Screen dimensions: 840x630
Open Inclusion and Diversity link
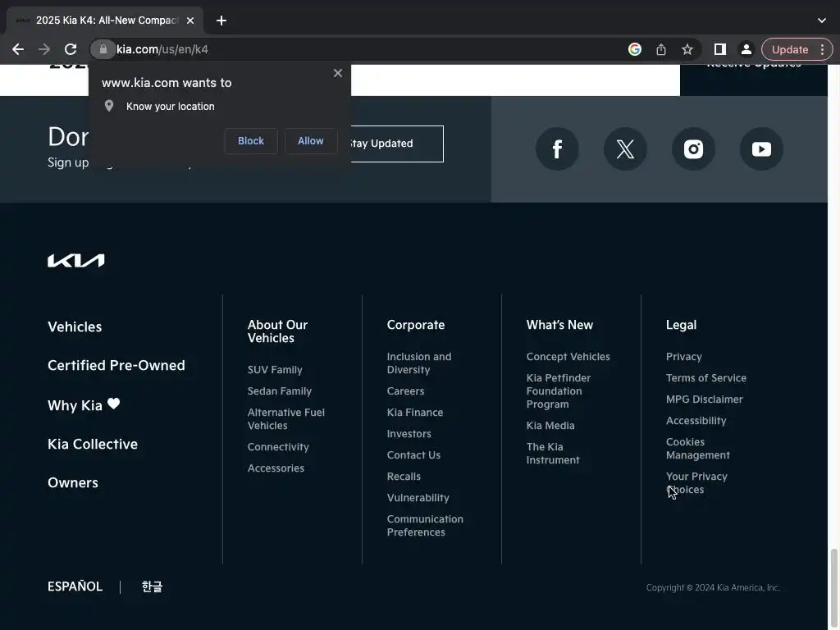[x=419, y=363]
